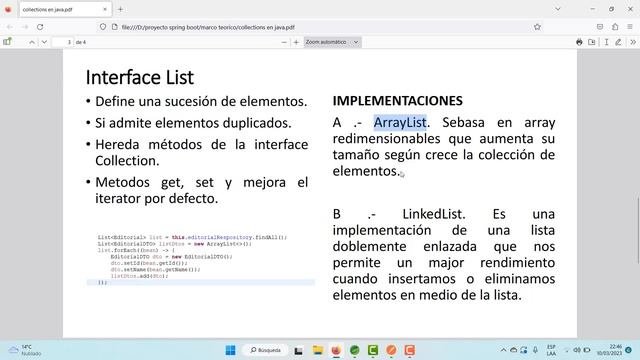640x360 pixels.
Task: Select the draw annotation tool
Action: point(618,42)
